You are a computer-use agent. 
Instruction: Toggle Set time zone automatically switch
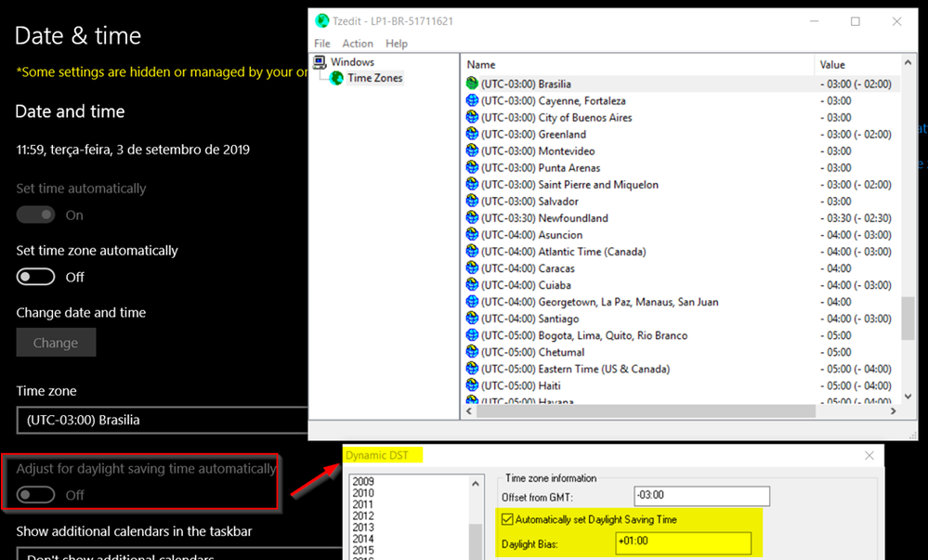(35, 277)
